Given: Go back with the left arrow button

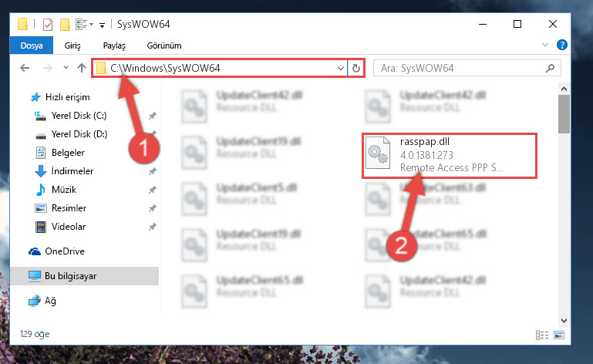Looking at the screenshot, I should [25, 68].
